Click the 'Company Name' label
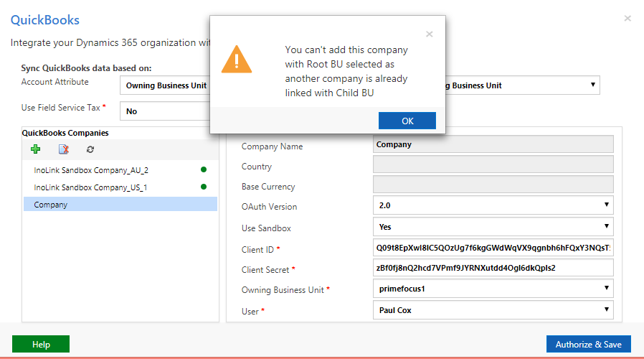 click(272, 146)
